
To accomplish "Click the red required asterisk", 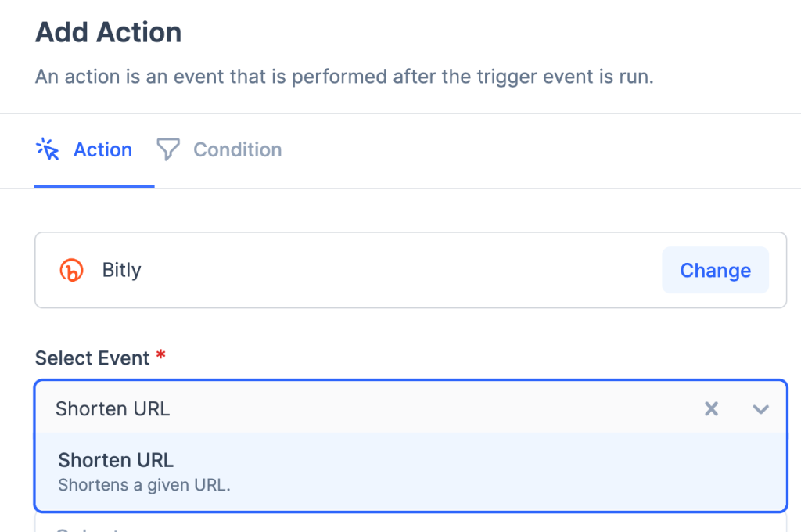I will click(161, 357).
